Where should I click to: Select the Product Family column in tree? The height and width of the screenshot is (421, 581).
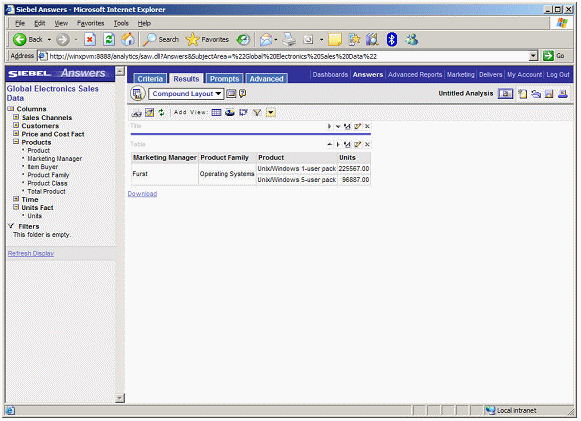48,175
